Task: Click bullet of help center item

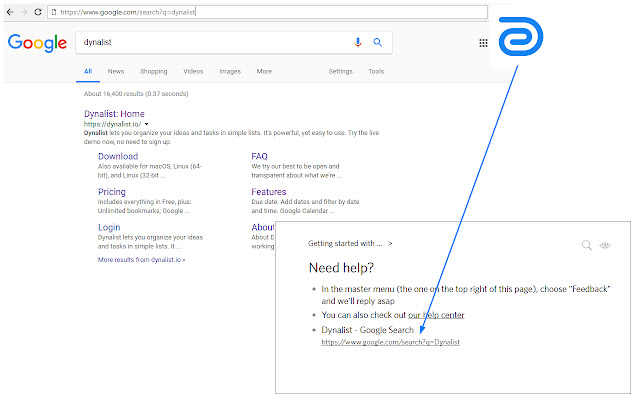Action: (x=314, y=315)
